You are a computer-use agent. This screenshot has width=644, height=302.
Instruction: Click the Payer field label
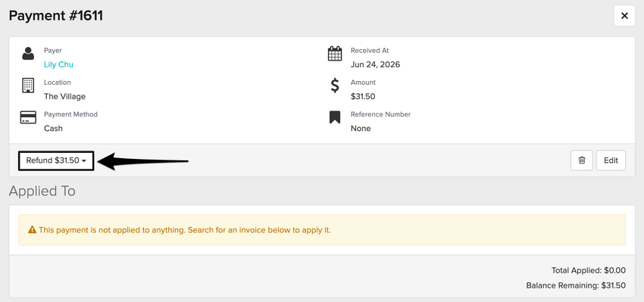53,51
